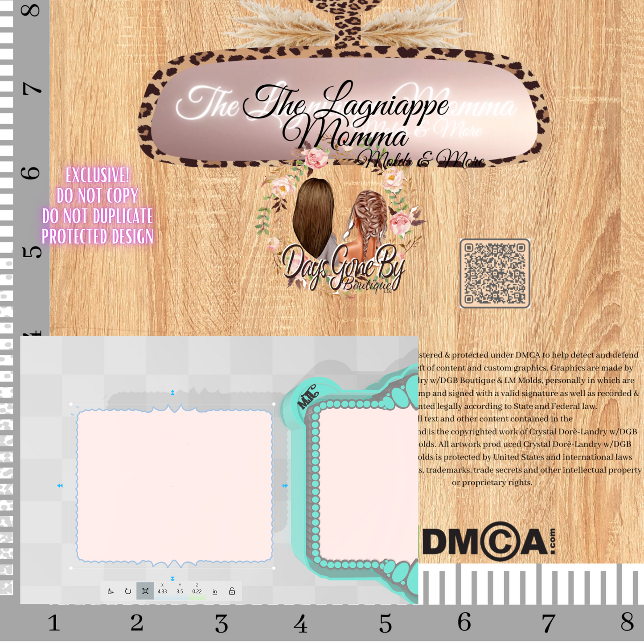
Task: Select the Move tool icon
Action: click(x=111, y=591)
